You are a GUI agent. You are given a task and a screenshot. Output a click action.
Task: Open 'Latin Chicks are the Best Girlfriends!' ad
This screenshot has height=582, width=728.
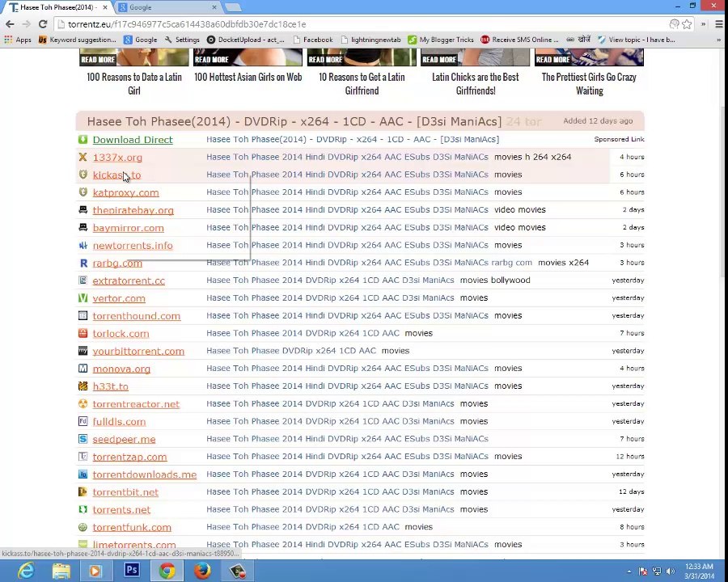476,83
